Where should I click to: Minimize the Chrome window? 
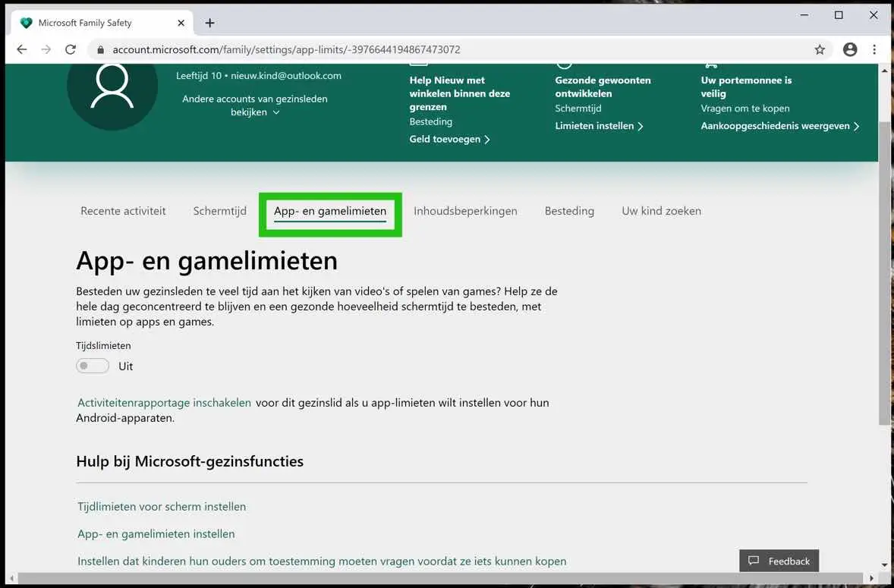pos(804,15)
